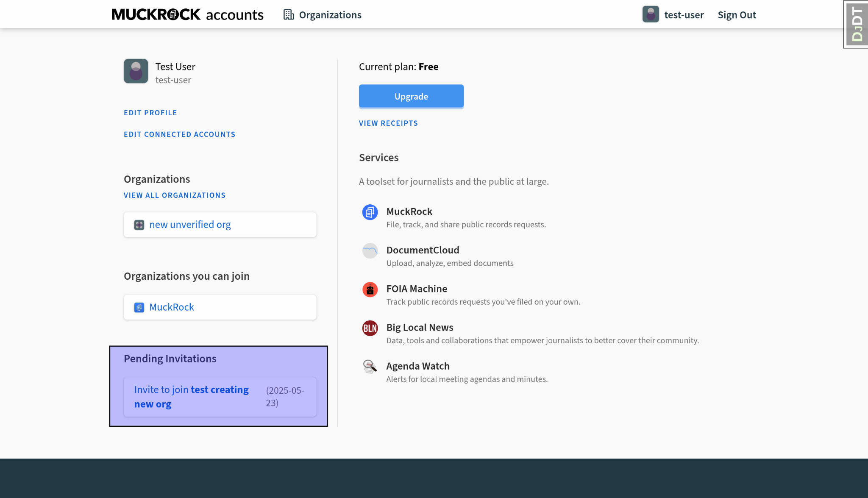Open the FOIA Machine service title

tap(417, 289)
